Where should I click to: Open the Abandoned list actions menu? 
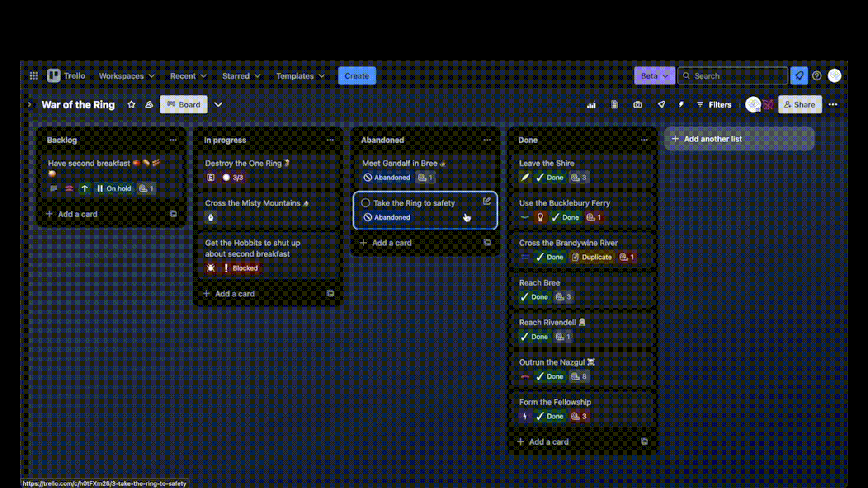487,140
